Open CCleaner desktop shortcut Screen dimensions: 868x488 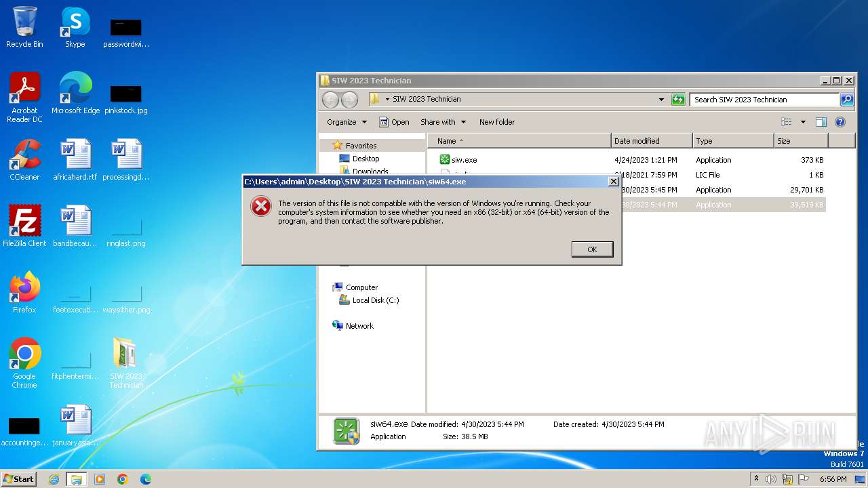click(24, 160)
